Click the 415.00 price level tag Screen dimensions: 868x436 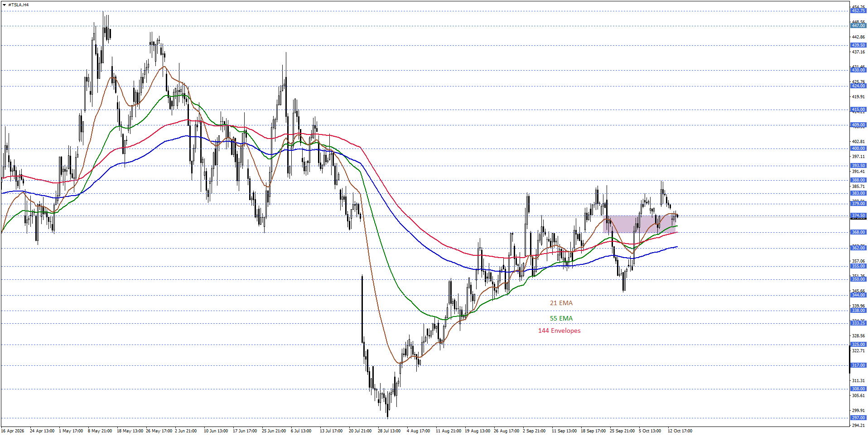(x=858, y=110)
